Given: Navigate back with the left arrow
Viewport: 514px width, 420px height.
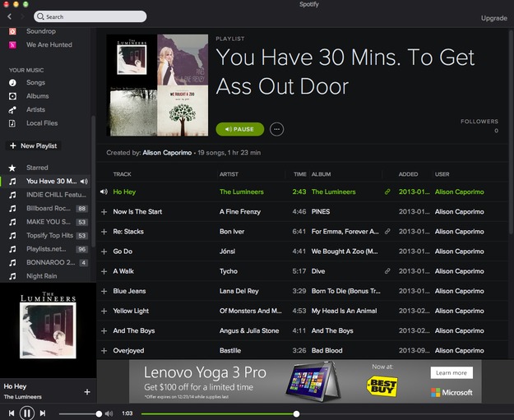Looking at the screenshot, I should tap(10, 16).
